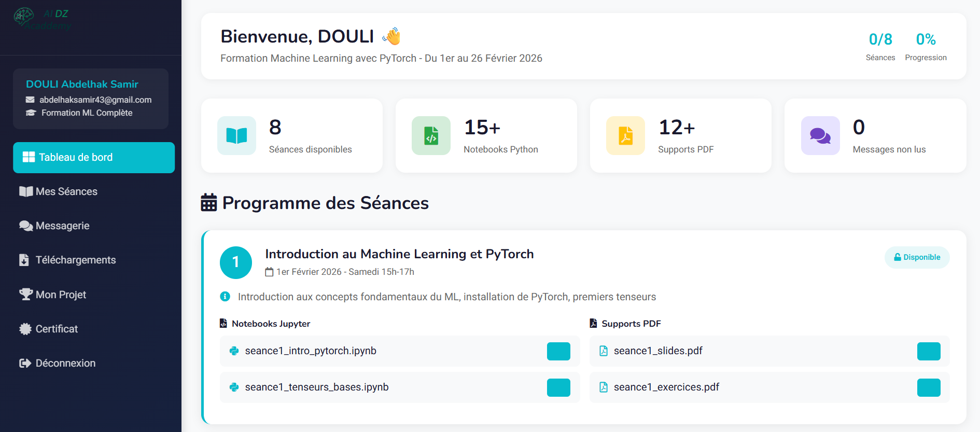Viewport: 980px width, 432px height.
Task: Click file name seance1_intro_pytorch.ipynb
Action: pos(311,351)
